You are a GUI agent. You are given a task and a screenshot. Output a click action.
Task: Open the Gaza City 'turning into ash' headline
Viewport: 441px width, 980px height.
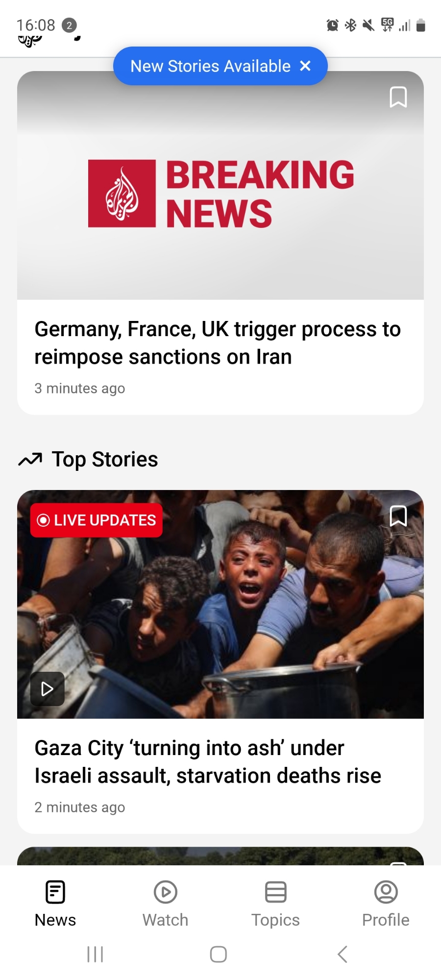coord(208,762)
